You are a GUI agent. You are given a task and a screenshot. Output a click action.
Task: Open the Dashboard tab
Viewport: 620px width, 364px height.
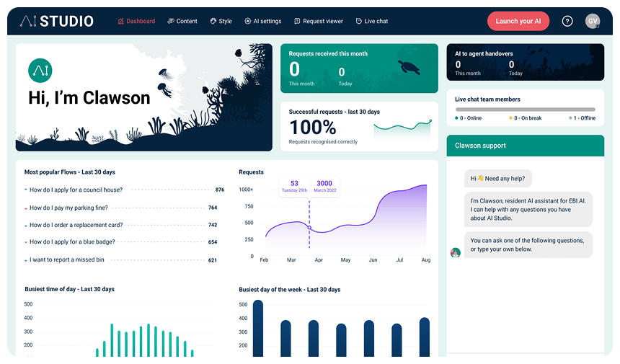[136, 22]
